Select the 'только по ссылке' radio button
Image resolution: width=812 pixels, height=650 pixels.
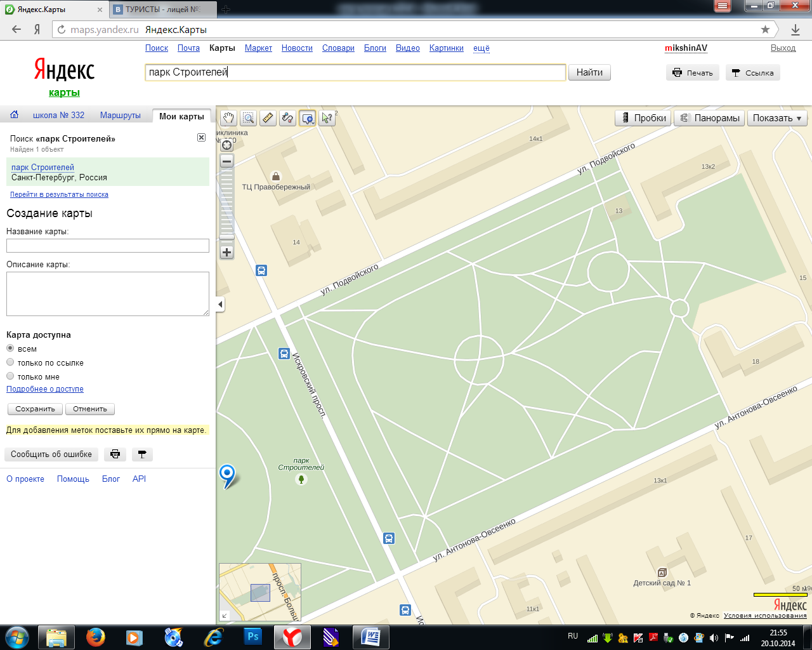tap(10, 362)
